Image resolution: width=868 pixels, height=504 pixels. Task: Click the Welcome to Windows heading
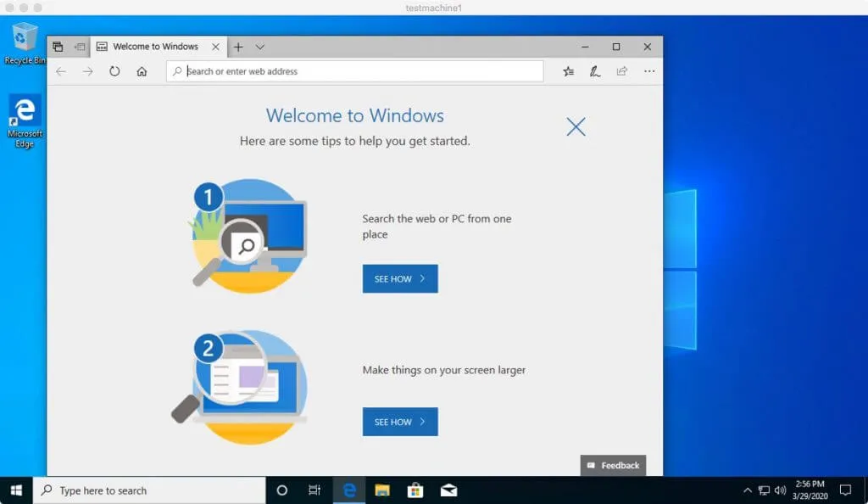coord(355,115)
